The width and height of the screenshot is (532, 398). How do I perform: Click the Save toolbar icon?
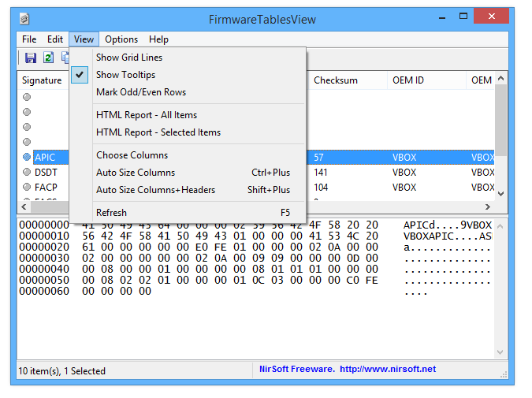click(31, 58)
